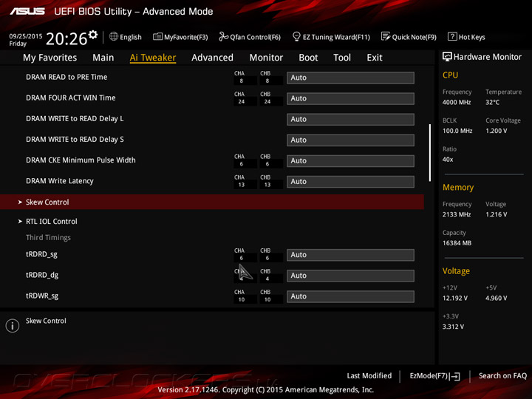Open DRAM Write Latency Auto field
This screenshot has width=532, height=399.
click(x=350, y=182)
